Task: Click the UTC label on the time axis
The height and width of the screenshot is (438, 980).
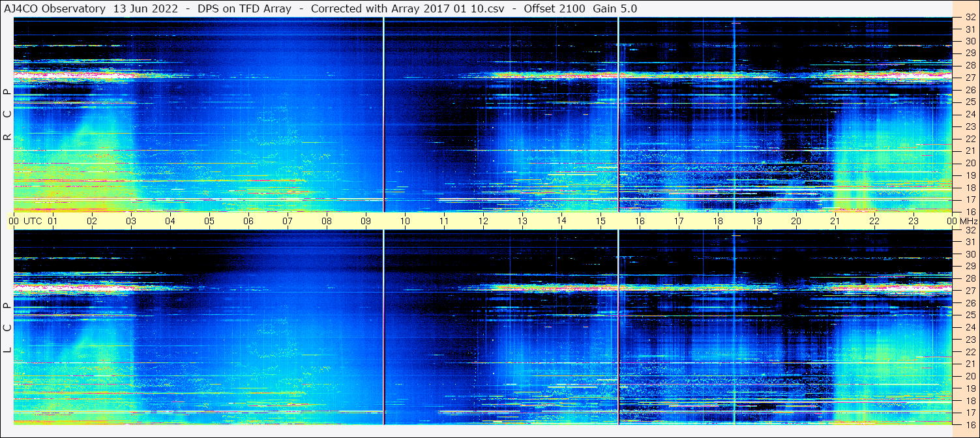Action: [x=33, y=221]
